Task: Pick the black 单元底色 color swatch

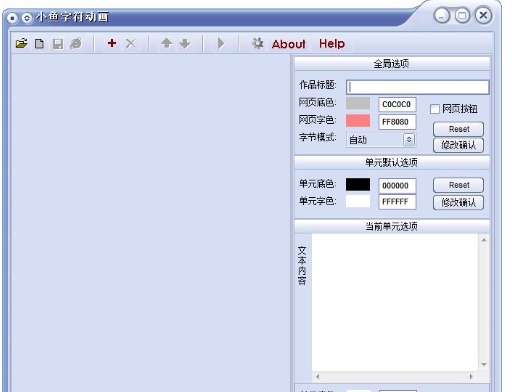Action: click(x=358, y=184)
